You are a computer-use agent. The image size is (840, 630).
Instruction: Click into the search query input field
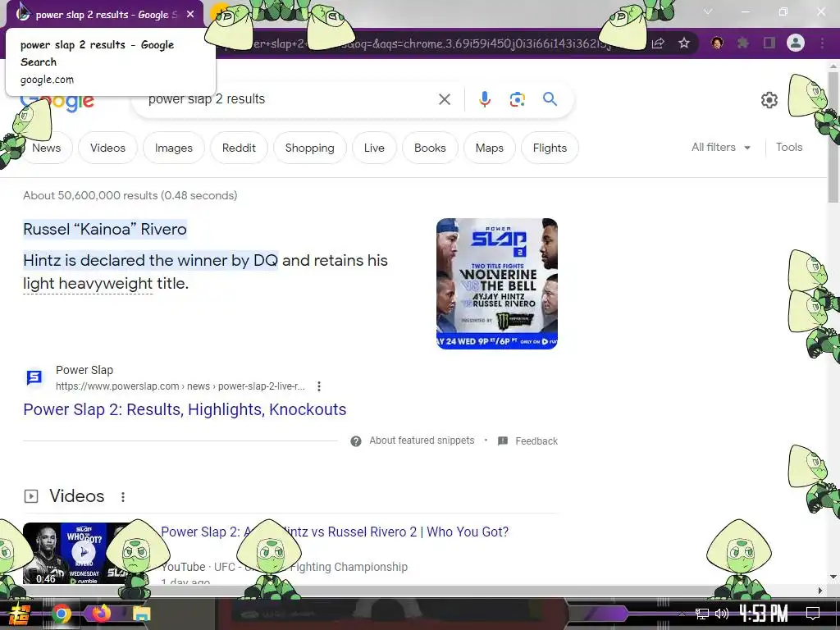(x=290, y=99)
